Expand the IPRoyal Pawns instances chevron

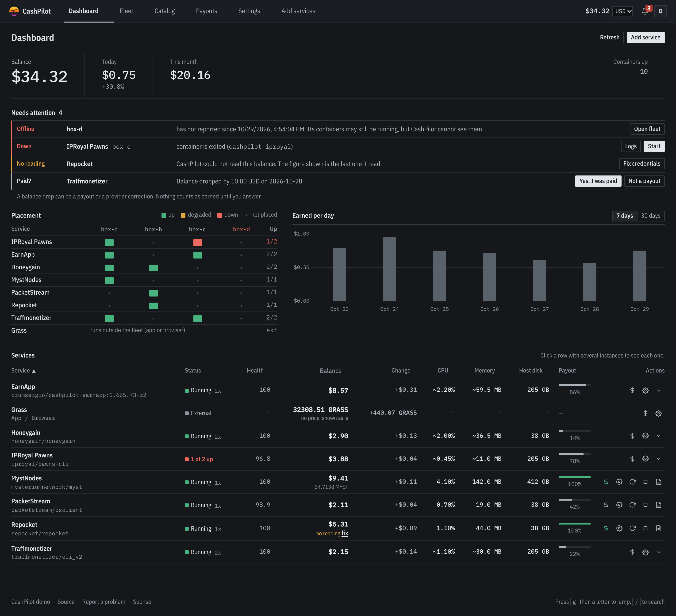click(659, 459)
